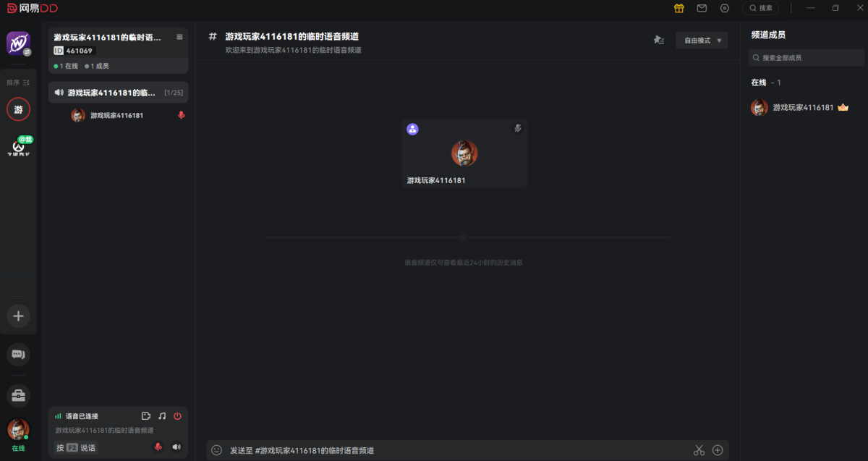Open the music note accompaniment icon
The height and width of the screenshot is (461, 868).
(162, 416)
